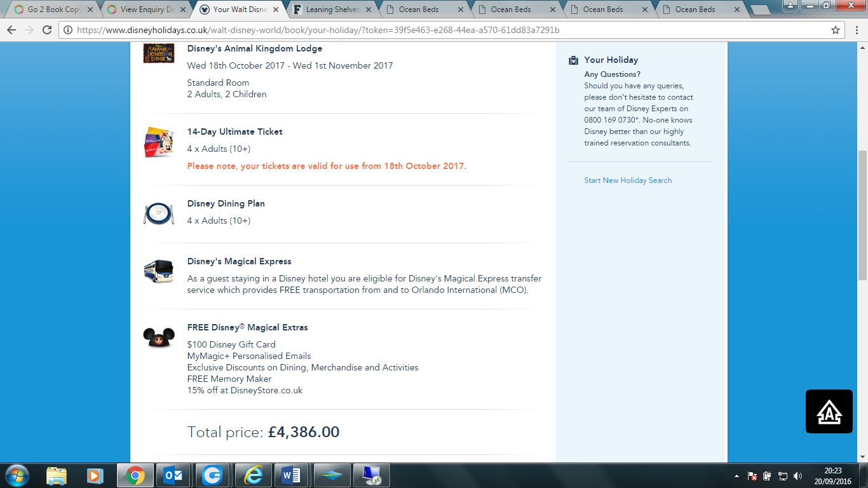Click the 14-Day Ultimate Ticket heading
This screenshot has height=488, width=868.
(234, 132)
